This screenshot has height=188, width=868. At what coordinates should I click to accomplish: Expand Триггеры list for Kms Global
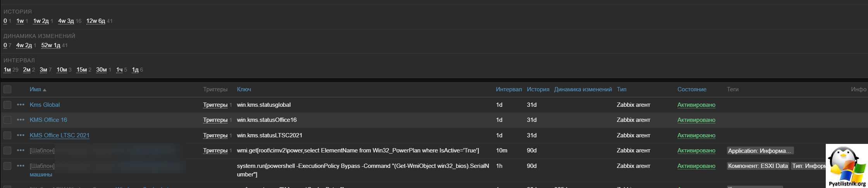(x=215, y=105)
